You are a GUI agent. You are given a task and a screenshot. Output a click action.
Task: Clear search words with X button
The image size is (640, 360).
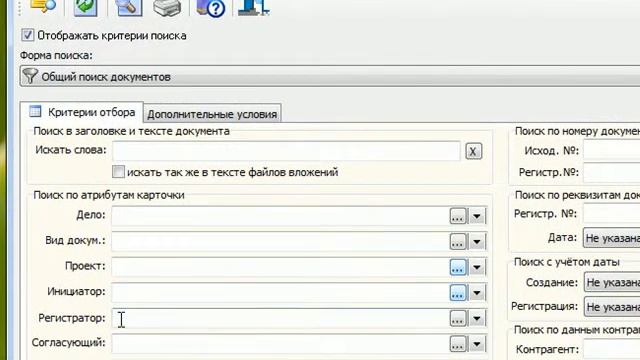[x=473, y=151]
